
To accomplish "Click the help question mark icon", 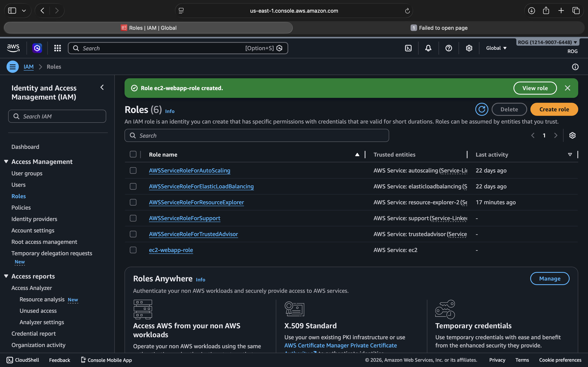I will (449, 48).
